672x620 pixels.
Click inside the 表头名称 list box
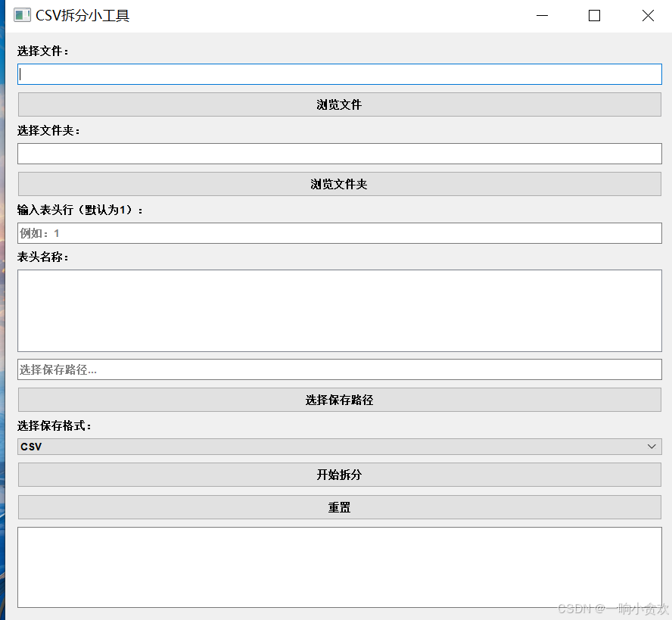[340, 311]
